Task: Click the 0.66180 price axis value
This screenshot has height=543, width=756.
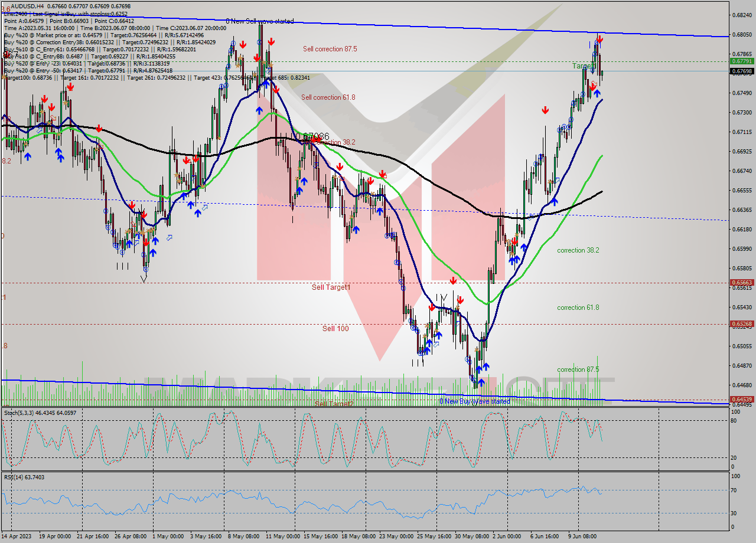Action: click(742, 230)
